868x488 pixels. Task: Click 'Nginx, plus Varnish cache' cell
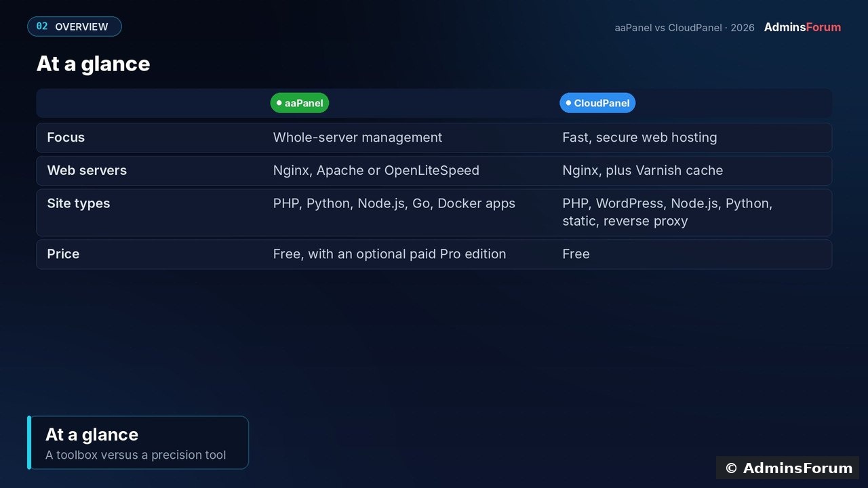642,171
